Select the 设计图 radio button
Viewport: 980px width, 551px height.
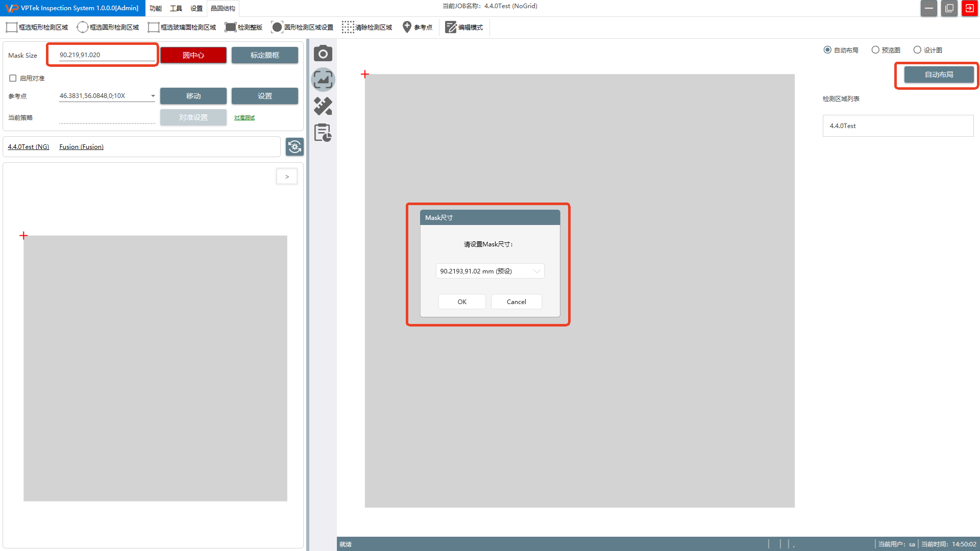pos(917,50)
